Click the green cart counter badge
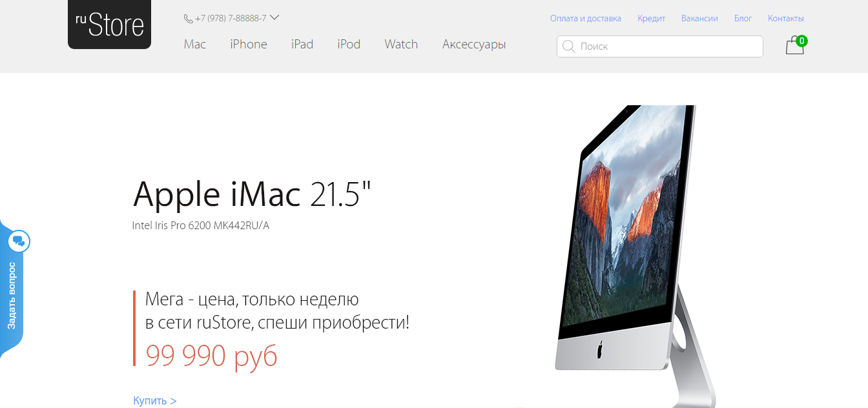 pyautogui.click(x=801, y=41)
